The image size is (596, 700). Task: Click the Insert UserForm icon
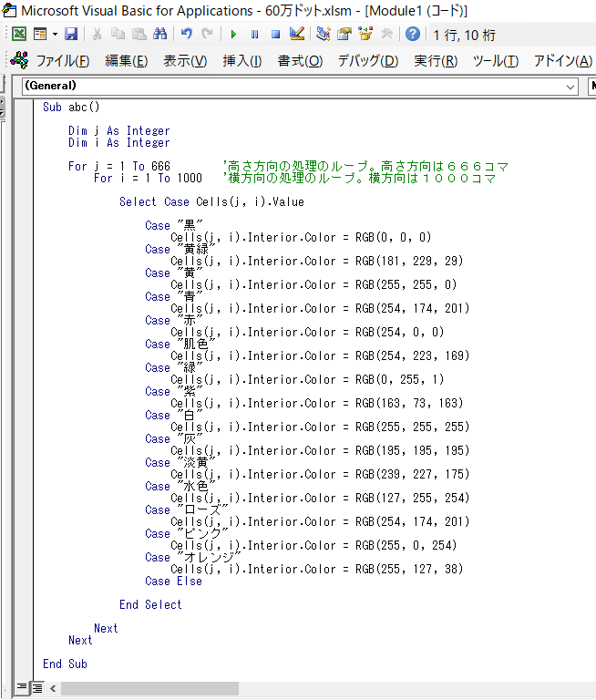click(40, 34)
